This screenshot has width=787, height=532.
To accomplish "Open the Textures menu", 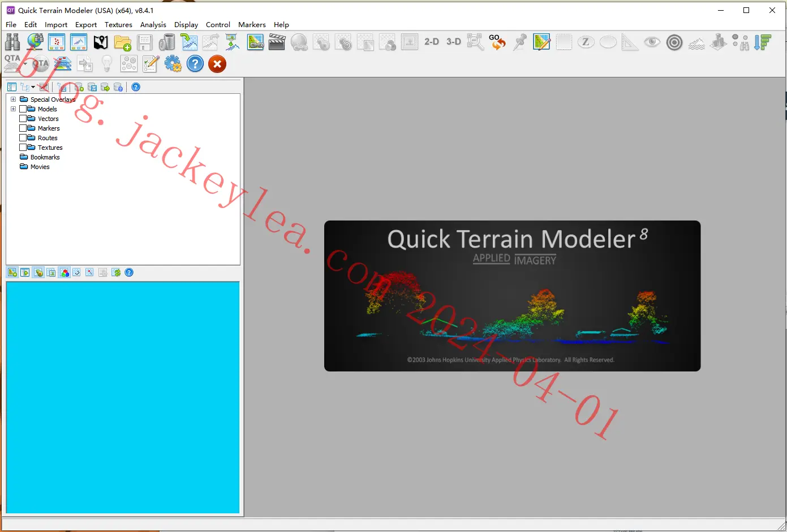I will pyautogui.click(x=118, y=25).
